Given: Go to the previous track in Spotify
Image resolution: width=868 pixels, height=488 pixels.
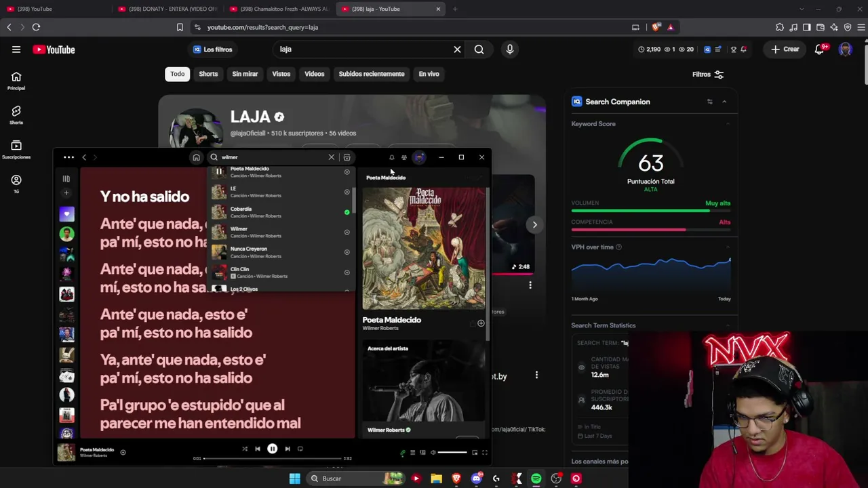Looking at the screenshot, I should click(x=257, y=449).
